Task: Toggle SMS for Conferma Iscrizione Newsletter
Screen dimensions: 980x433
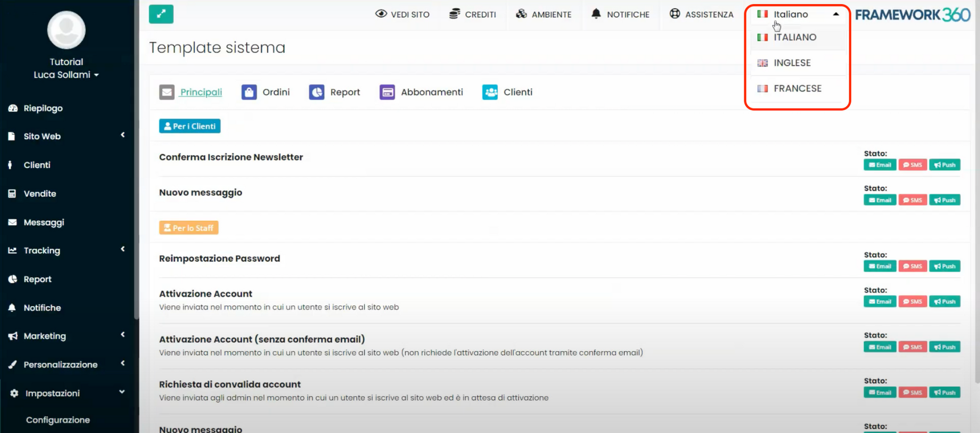Action: [913, 165]
